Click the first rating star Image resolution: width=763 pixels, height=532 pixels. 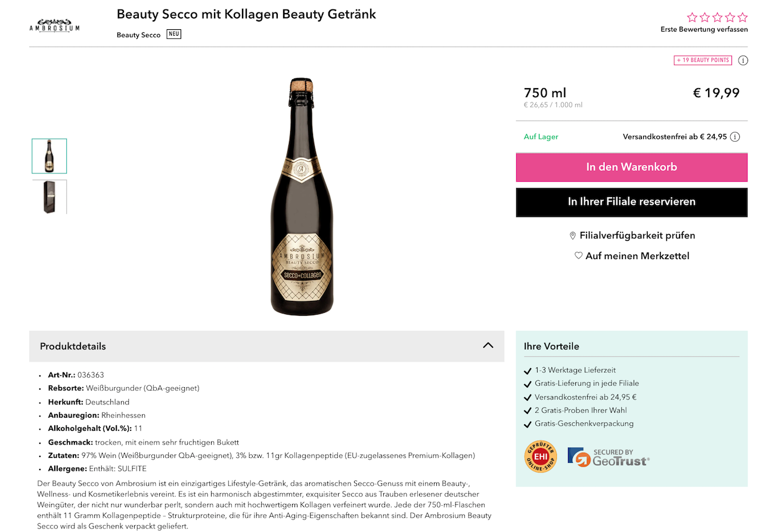pyautogui.click(x=692, y=17)
